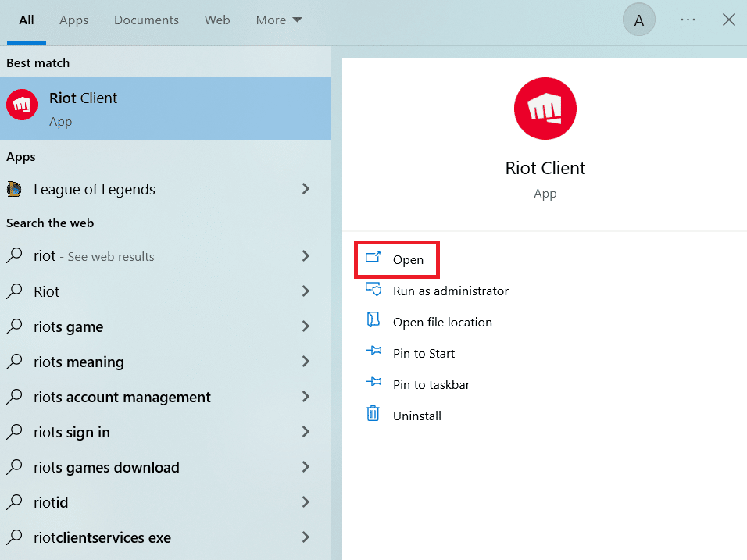
Task: Click the Riot Client icon in Best match
Action: pyautogui.click(x=22, y=105)
